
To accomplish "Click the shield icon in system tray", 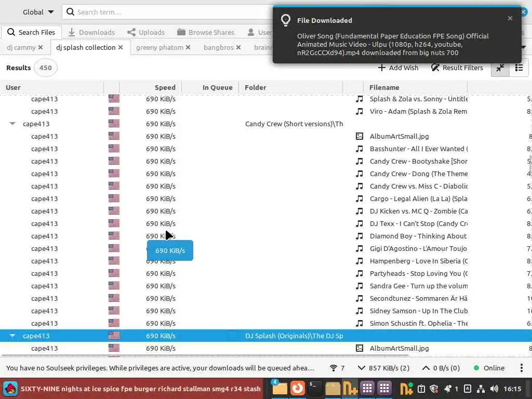I will (x=434, y=389).
